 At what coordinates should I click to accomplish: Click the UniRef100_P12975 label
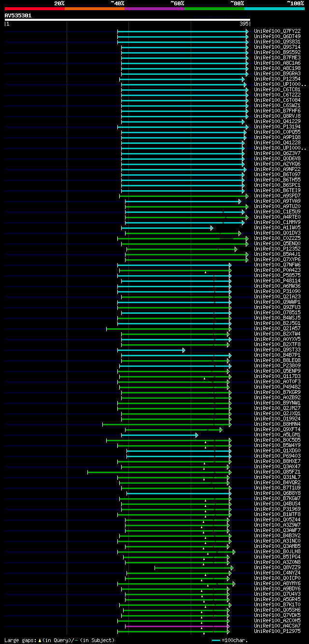pos(277,631)
